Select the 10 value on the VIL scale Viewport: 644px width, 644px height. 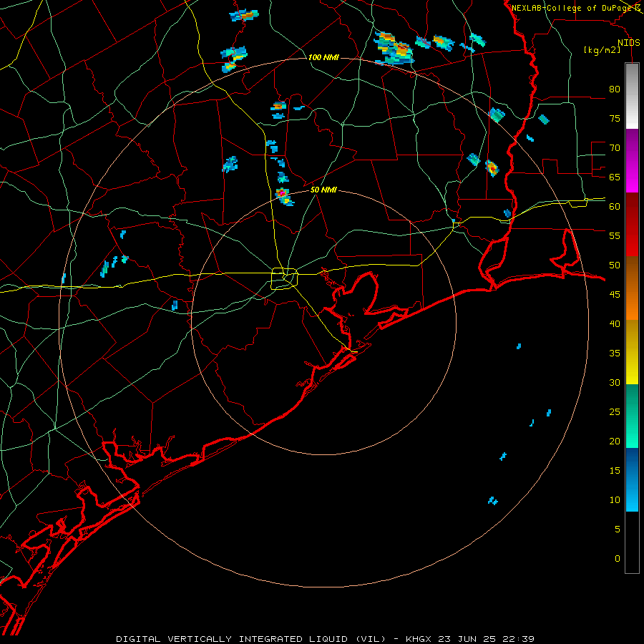coord(615,500)
